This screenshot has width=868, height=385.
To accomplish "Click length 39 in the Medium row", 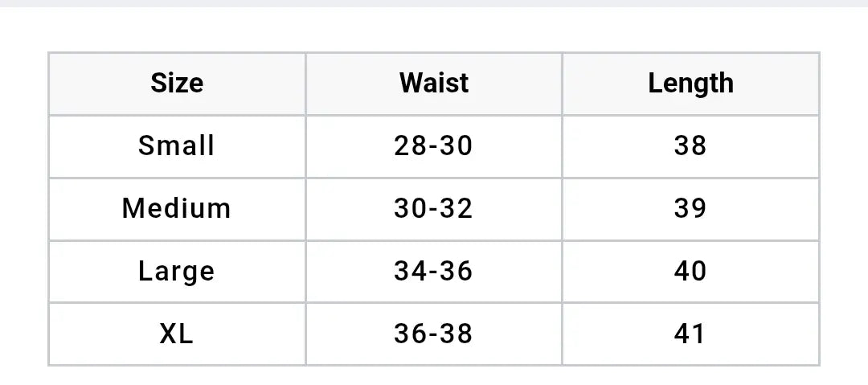I will point(691,209).
